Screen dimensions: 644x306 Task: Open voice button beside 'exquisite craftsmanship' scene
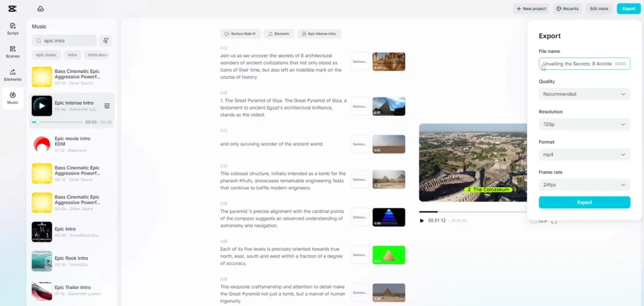360,292
